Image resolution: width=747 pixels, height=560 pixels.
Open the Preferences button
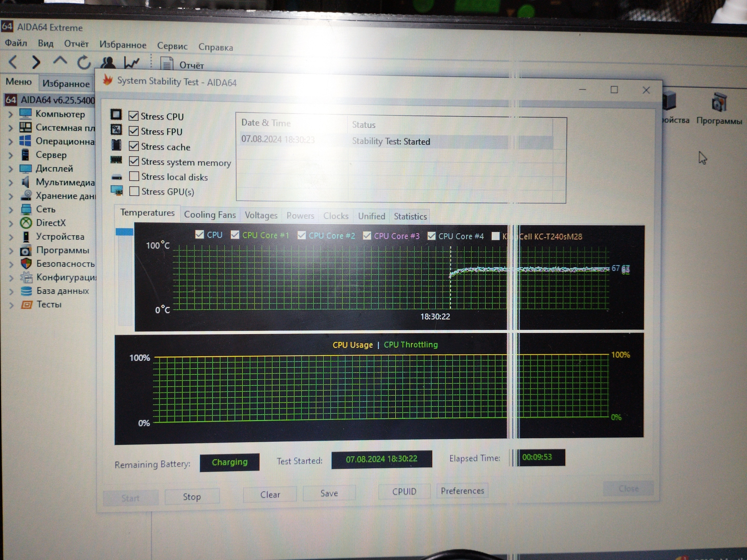(462, 491)
